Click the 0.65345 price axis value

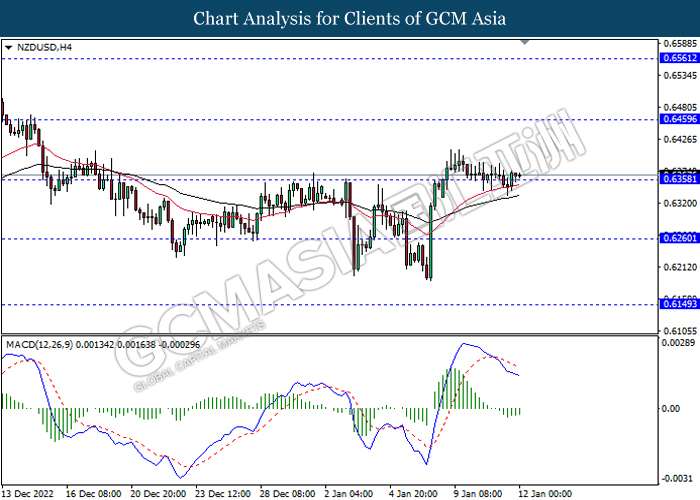click(680, 75)
